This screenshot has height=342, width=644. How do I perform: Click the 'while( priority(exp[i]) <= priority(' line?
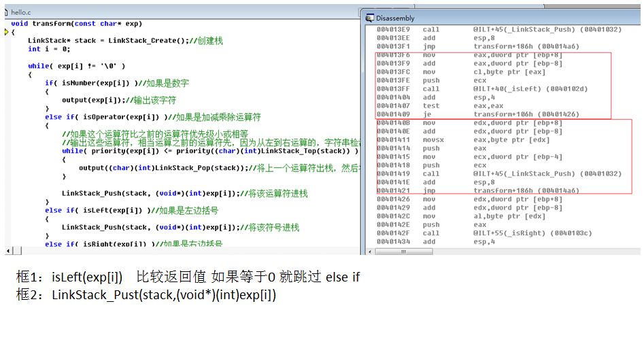click(210, 151)
